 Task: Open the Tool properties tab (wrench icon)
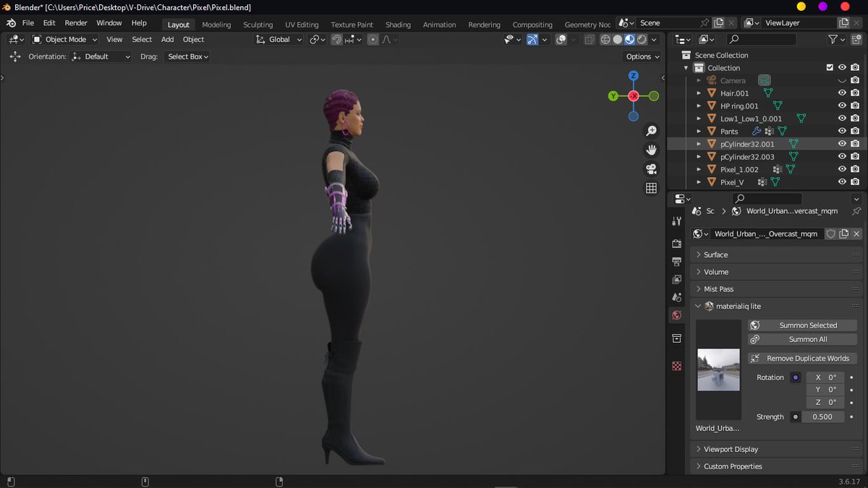[x=676, y=221]
